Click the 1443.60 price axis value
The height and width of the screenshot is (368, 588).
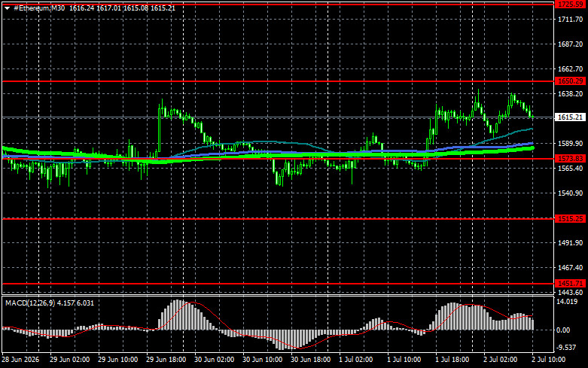point(571,292)
